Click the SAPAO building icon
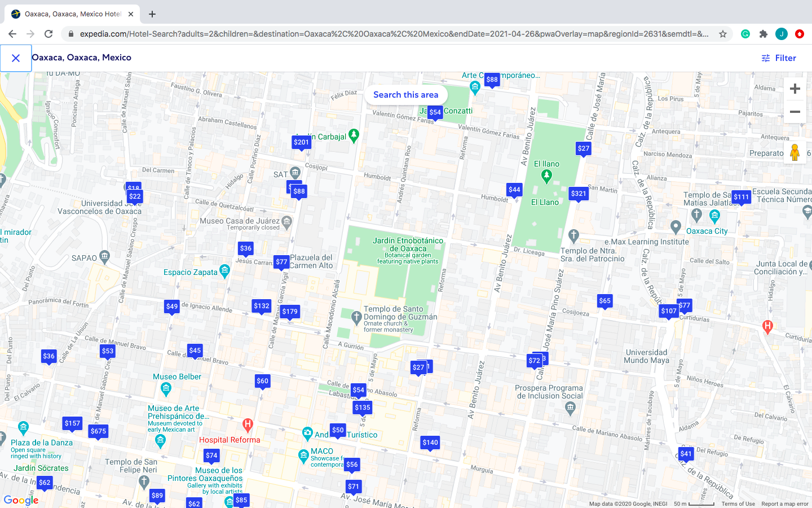This screenshot has width=812, height=508. coord(105,257)
